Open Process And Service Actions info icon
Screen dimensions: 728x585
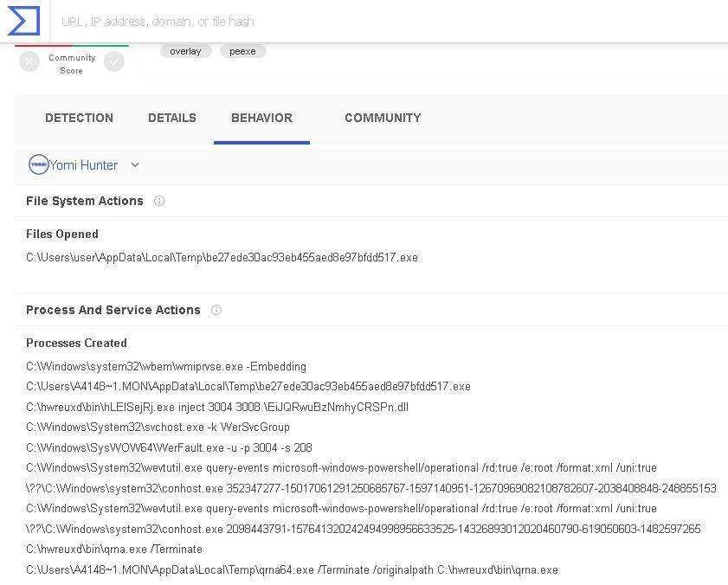tap(216, 310)
